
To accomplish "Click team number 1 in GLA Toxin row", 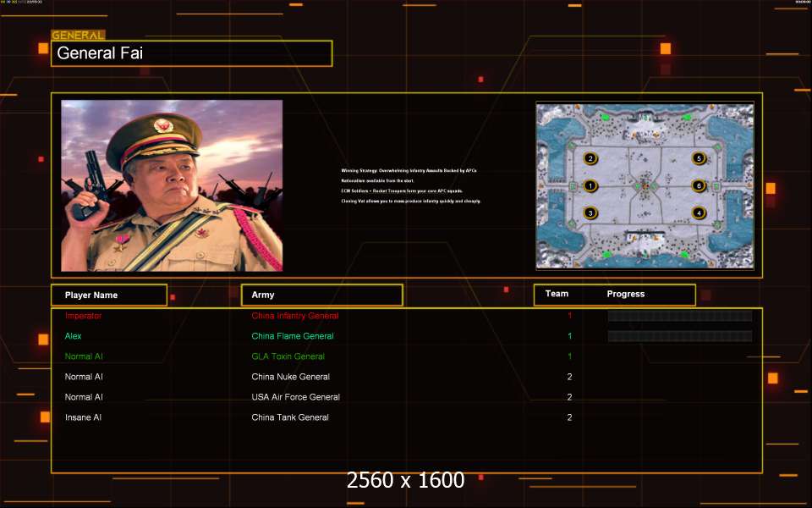I will click(569, 356).
